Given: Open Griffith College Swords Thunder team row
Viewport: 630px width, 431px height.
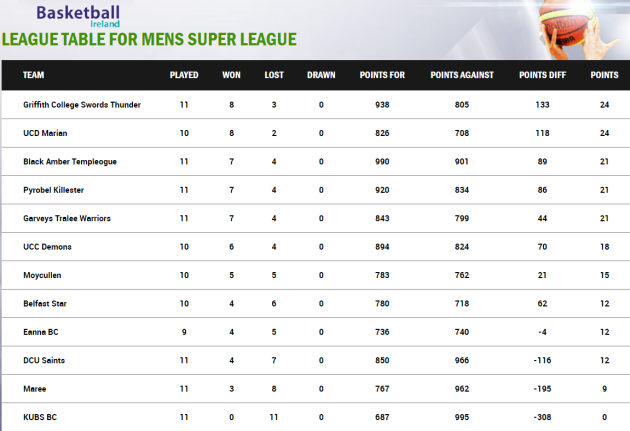Looking at the screenshot, I should [x=316, y=105].
